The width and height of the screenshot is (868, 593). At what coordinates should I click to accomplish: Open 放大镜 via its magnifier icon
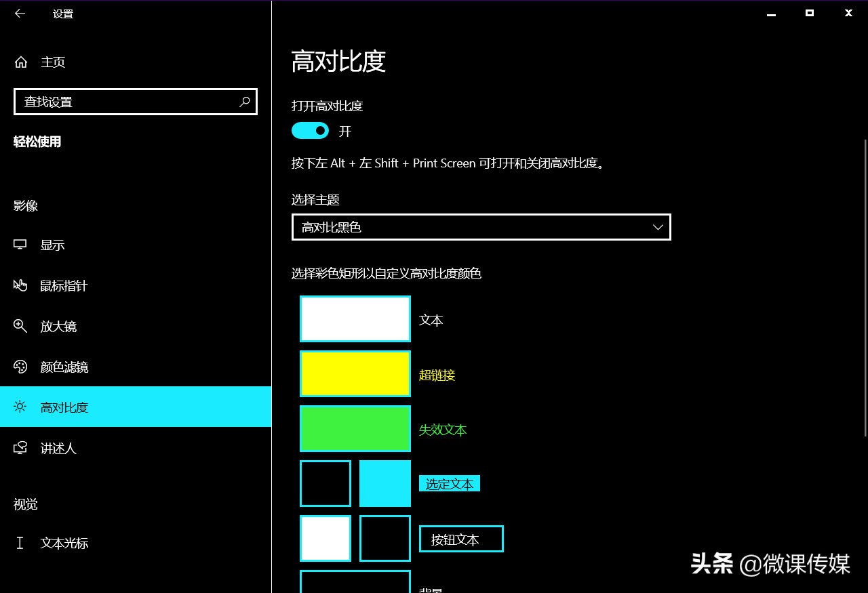tap(20, 326)
